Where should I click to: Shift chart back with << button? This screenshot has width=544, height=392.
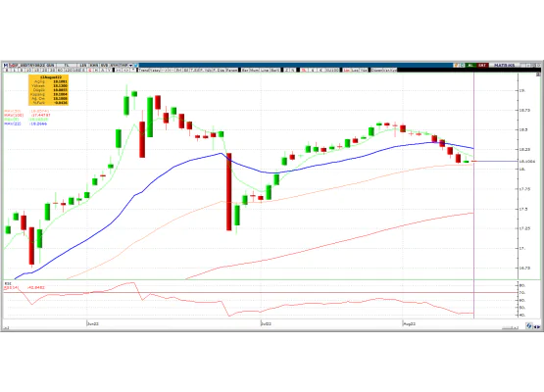click(119, 70)
